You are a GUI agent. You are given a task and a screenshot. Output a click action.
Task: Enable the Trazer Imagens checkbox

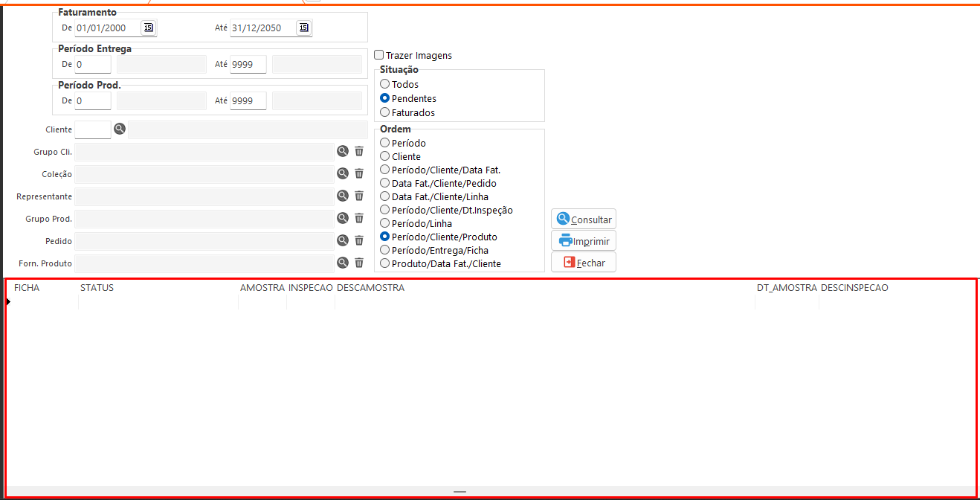click(x=379, y=55)
